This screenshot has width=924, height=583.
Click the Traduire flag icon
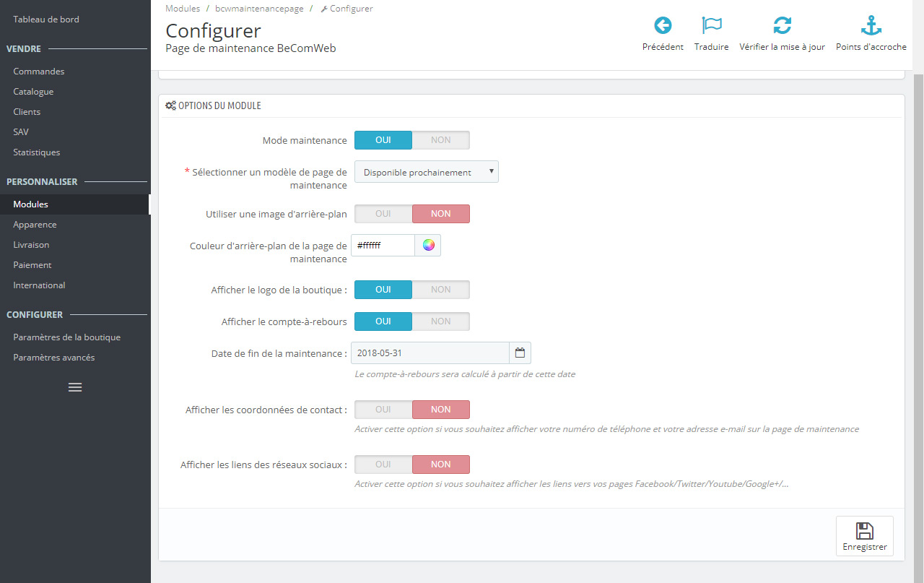coord(711,26)
